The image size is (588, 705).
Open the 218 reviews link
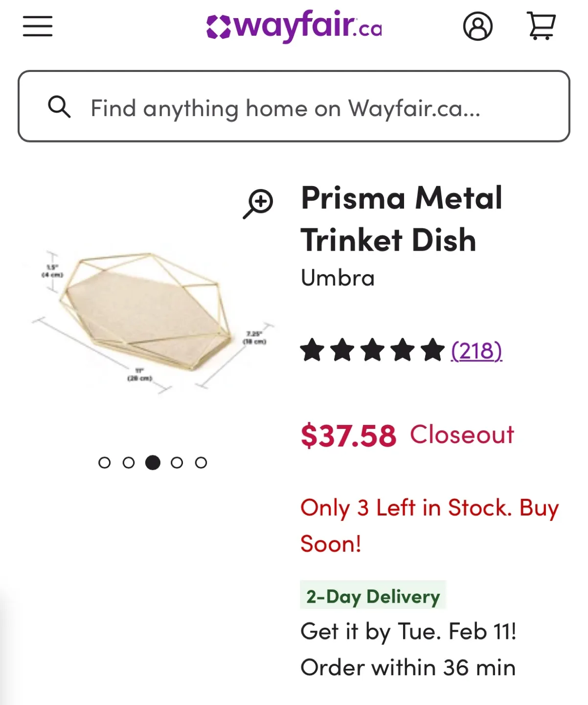click(476, 351)
